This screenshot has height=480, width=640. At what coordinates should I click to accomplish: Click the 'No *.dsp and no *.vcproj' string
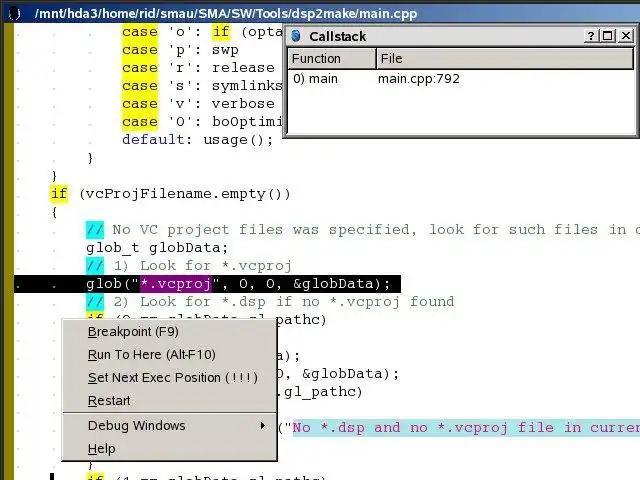(466, 427)
